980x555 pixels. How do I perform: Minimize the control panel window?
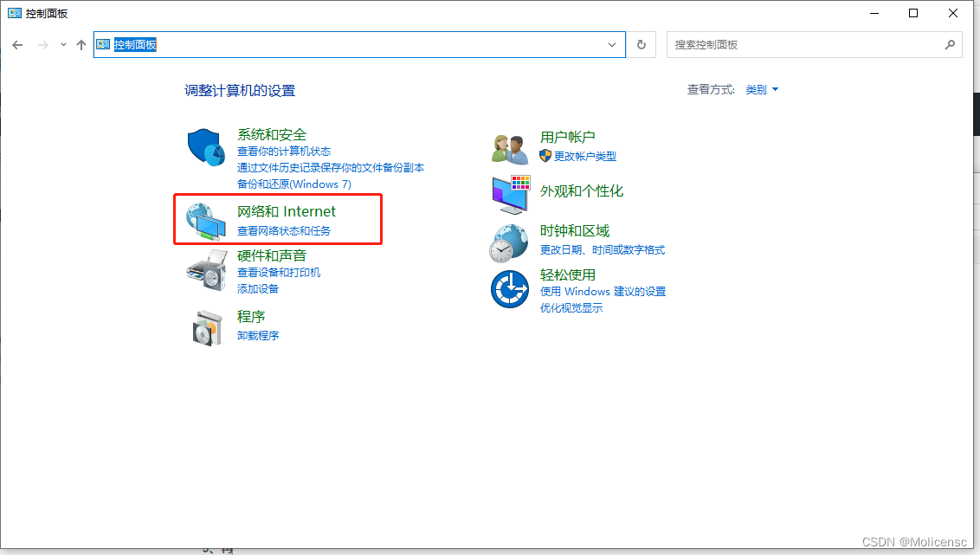point(874,13)
